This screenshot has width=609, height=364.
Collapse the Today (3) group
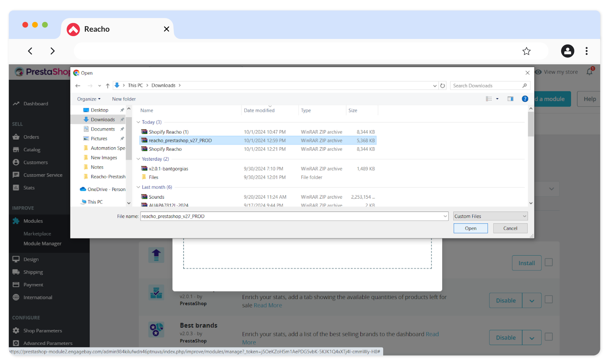point(138,122)
